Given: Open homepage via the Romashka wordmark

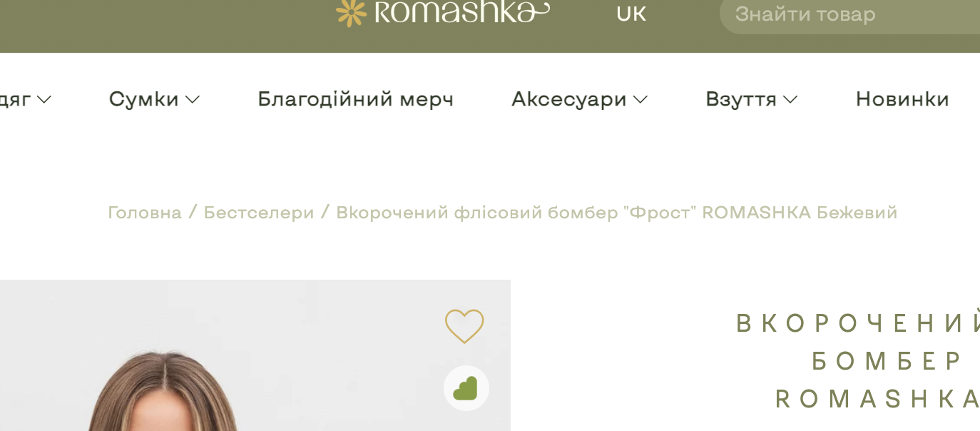Looking at the screenshot, I should click(x=462, y=11).
